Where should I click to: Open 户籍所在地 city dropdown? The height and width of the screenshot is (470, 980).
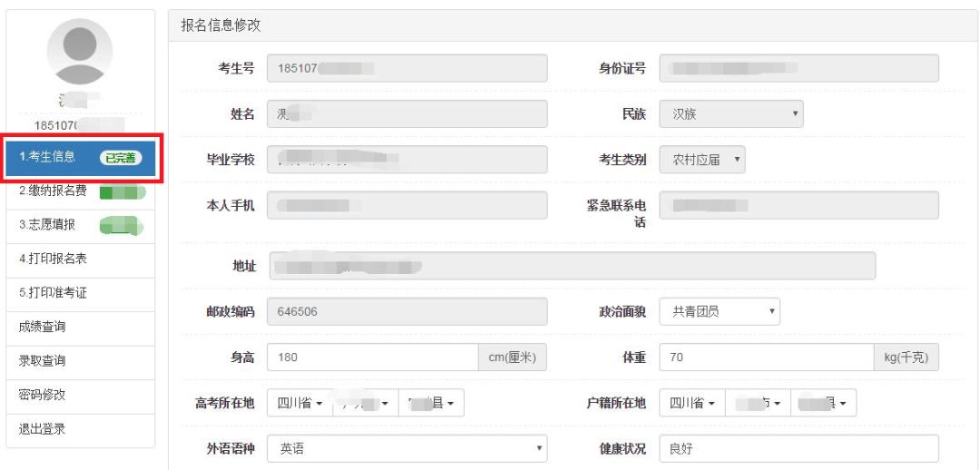758,404
